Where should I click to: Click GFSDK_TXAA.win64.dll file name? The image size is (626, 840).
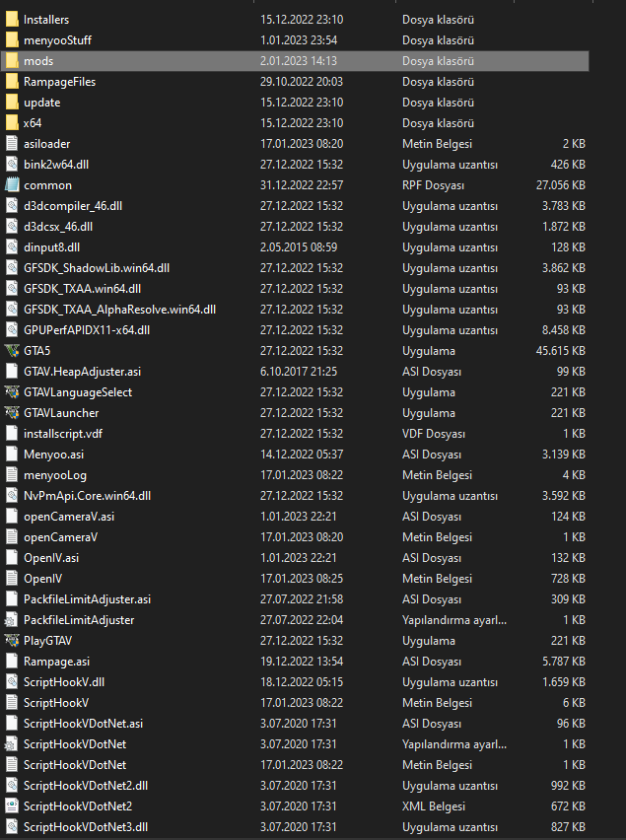click(x=82, y=289)
